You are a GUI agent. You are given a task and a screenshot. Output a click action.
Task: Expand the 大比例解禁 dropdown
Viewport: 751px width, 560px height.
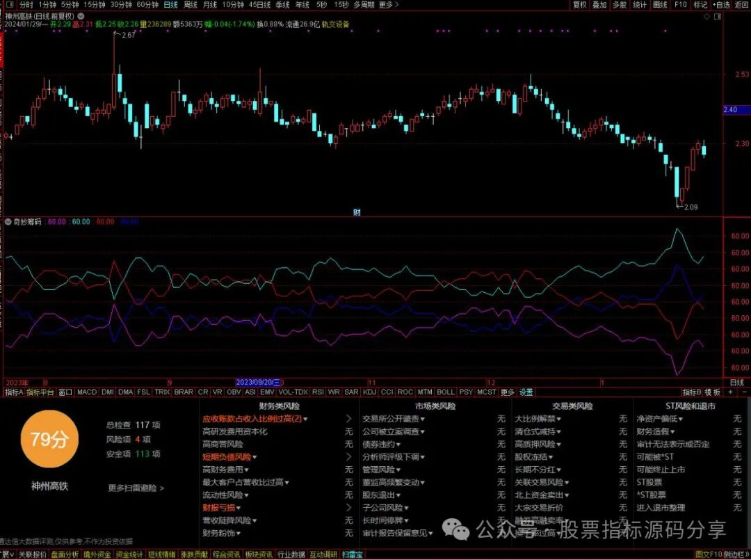pyautogui.click(x=558, y=419)
